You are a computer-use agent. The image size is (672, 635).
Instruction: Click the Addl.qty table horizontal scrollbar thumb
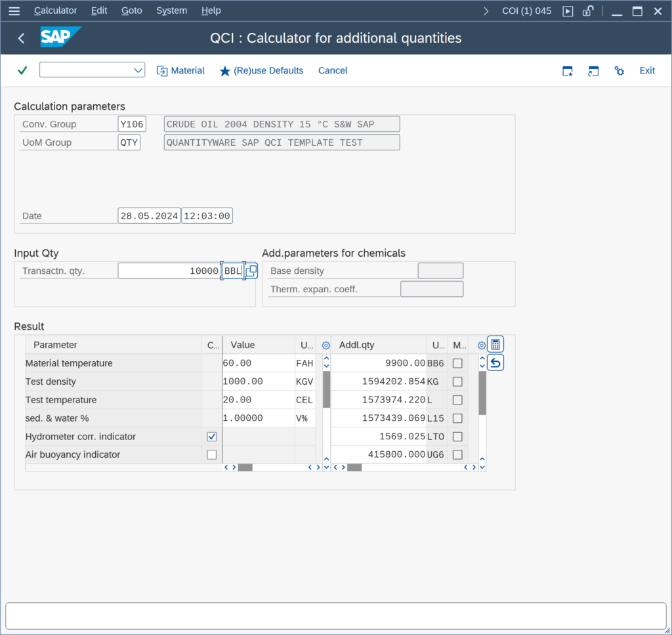pos(354,468)
